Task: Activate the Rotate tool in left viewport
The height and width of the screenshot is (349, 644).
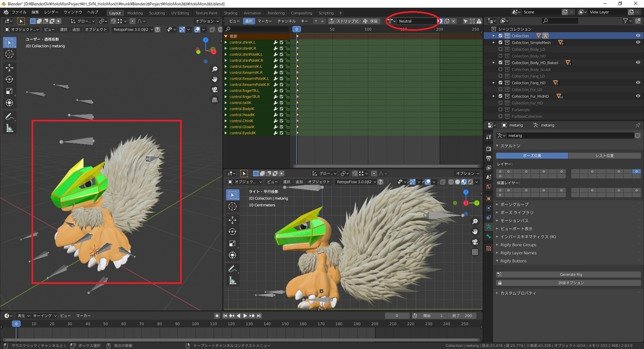Action: (10, 79)
